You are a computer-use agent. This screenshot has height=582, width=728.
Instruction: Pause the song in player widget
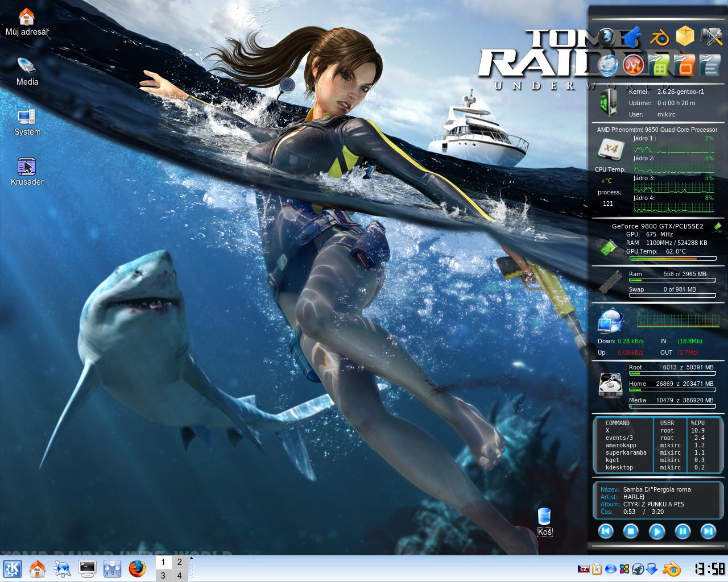[x=682, y=531]
